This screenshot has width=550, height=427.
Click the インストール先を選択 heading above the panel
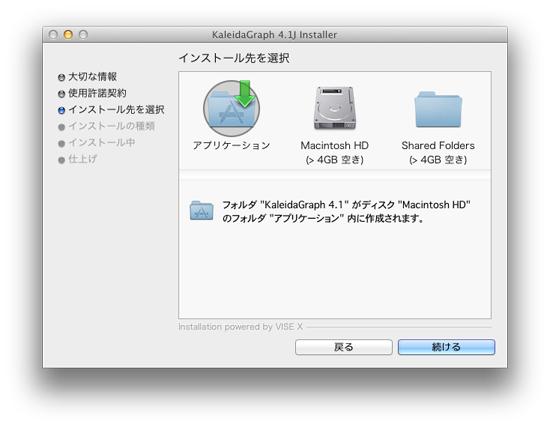click(234, 58)
